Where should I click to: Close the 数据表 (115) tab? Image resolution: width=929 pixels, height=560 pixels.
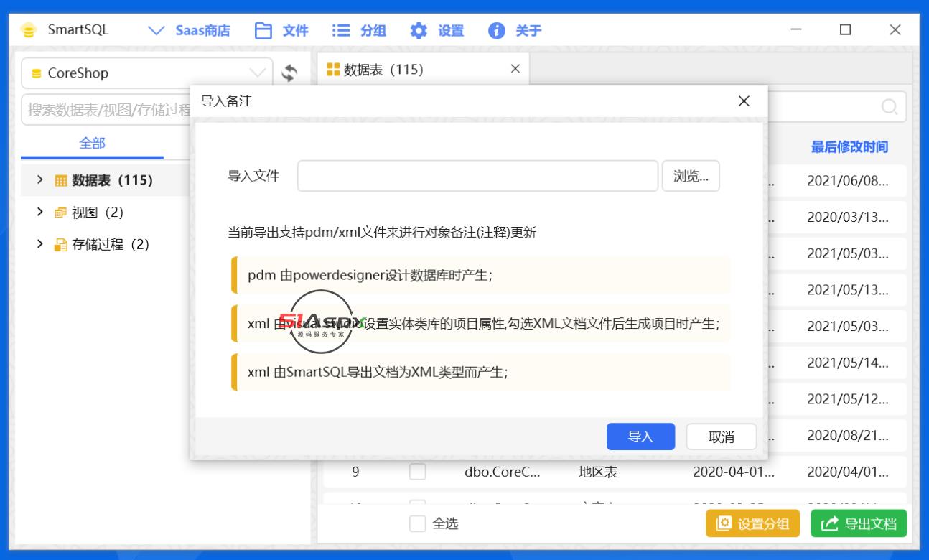click(x=515, y=69)
